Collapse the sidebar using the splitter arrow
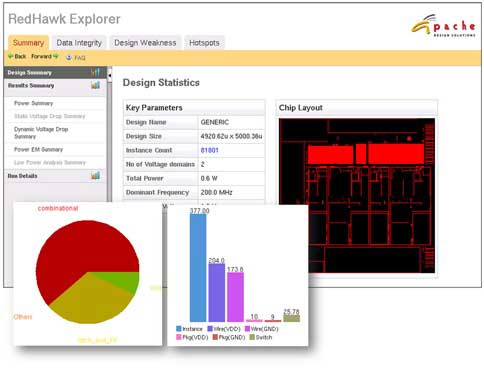Viewport: 484px width, 370px height. [110, 76]
